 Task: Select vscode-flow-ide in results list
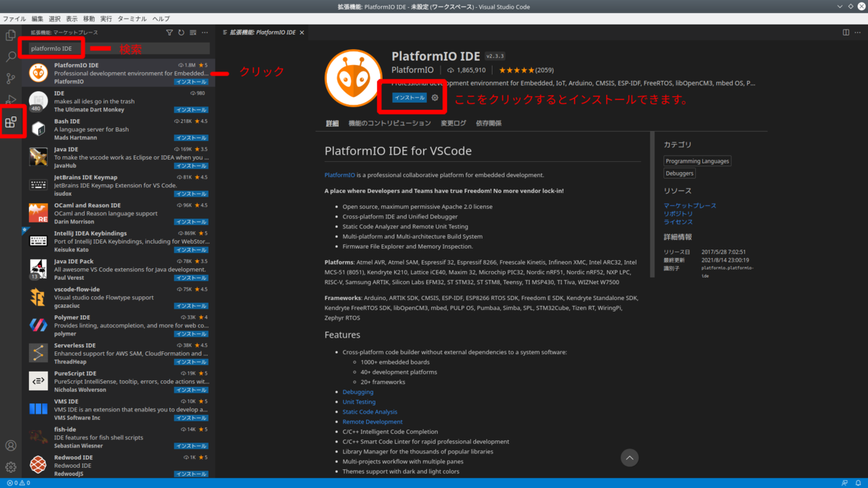click(x=117, y=297)
